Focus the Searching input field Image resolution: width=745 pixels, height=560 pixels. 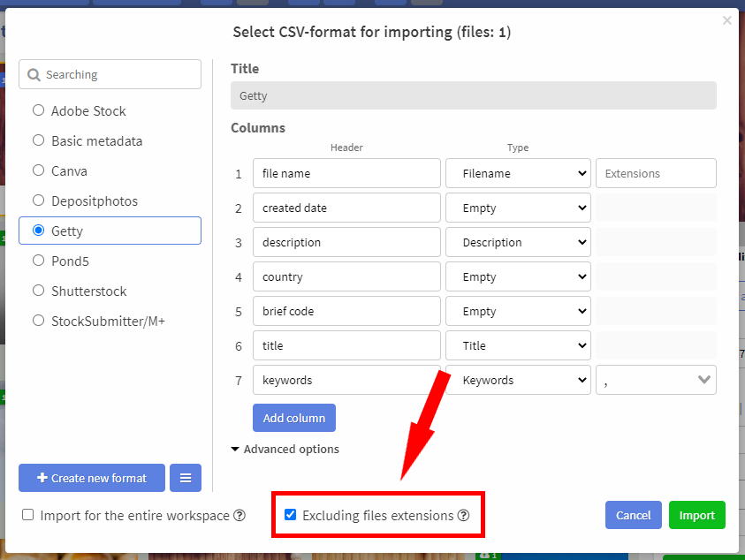[x=110, y=74]
